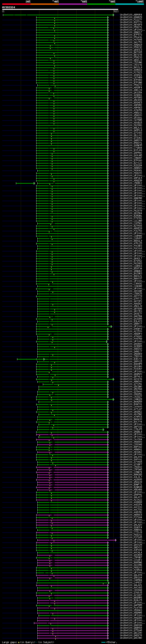Viewport: 146px width, 644px height.
Task: Select label UniRef100_Q7Y251
Action: pos(131,384)
